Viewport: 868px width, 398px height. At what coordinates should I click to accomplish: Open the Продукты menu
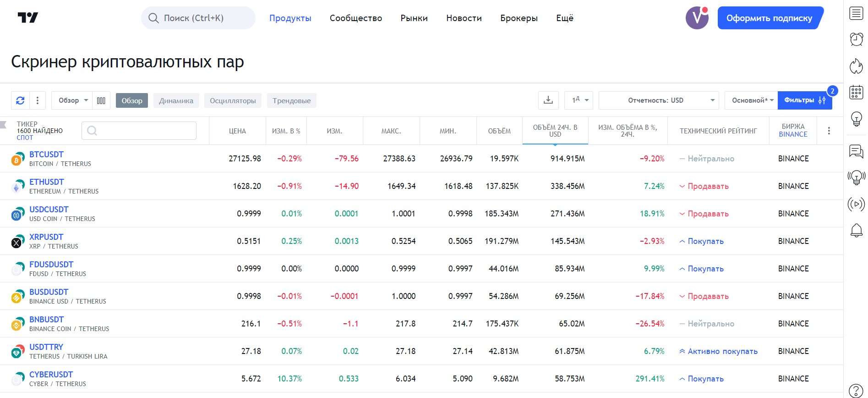pos(290,18)
